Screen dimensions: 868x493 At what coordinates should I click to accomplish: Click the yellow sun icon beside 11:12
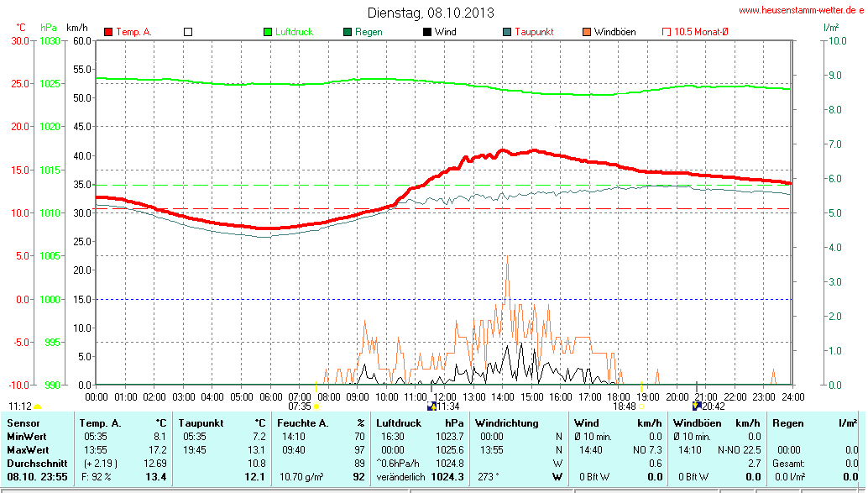38,406
